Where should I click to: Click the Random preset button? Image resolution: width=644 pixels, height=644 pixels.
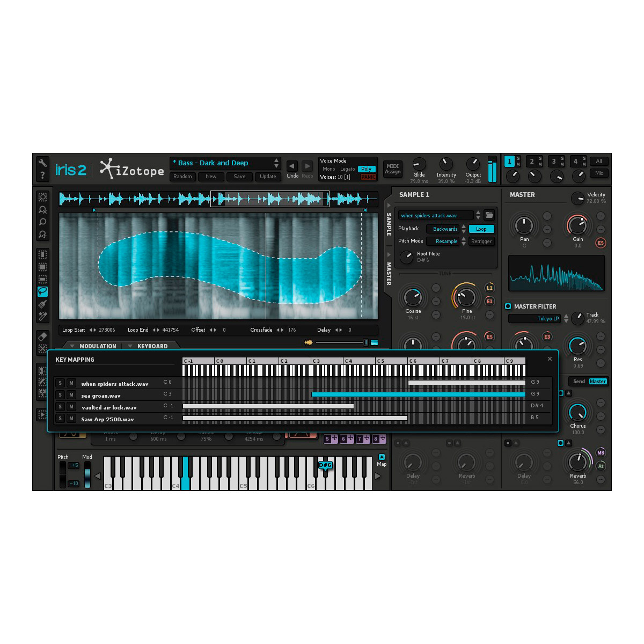183,177
